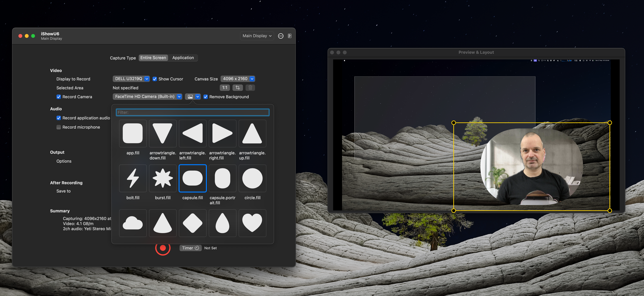This screenshot has width=644, height=296.
Task: Select the app.fill shape
Action: (133, 134)
